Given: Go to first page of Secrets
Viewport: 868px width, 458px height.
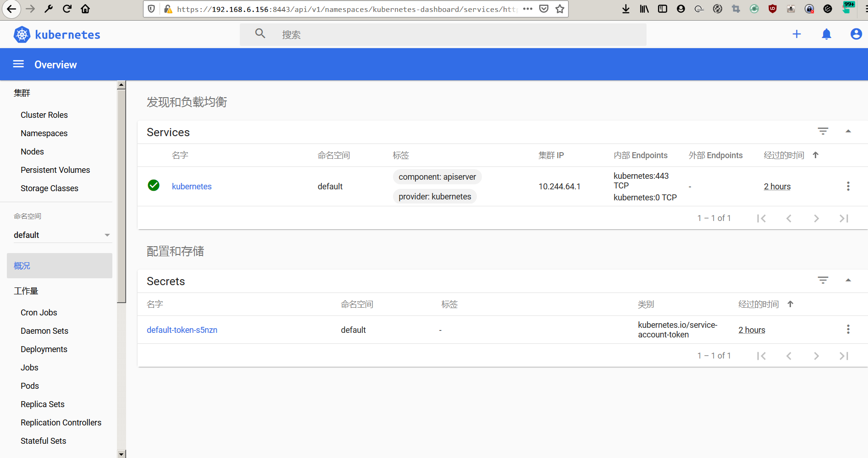Looking at the screenshot, I should pyautogui.click(x=761, y=356).
